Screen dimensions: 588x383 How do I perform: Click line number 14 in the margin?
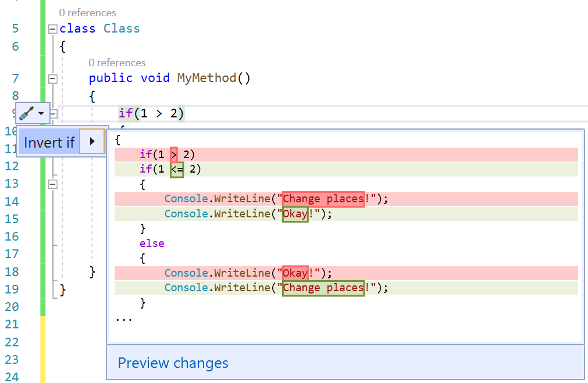[x=12, y=202]
